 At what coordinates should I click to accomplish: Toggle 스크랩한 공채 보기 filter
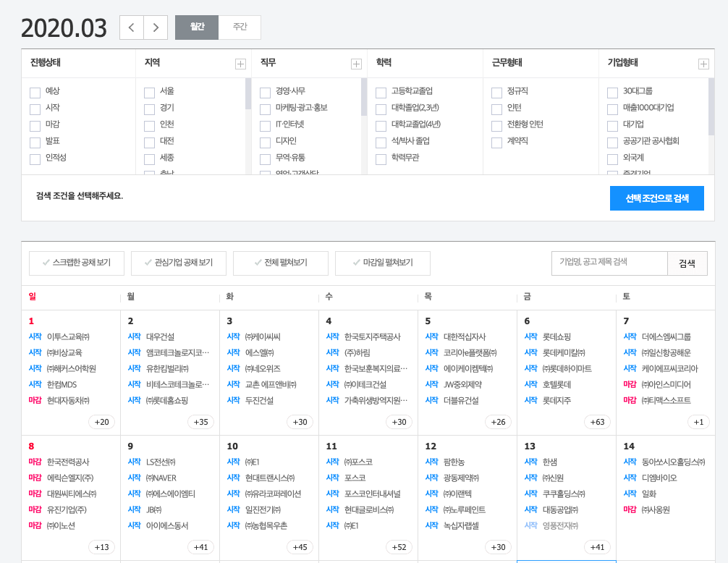pos(77,263)
